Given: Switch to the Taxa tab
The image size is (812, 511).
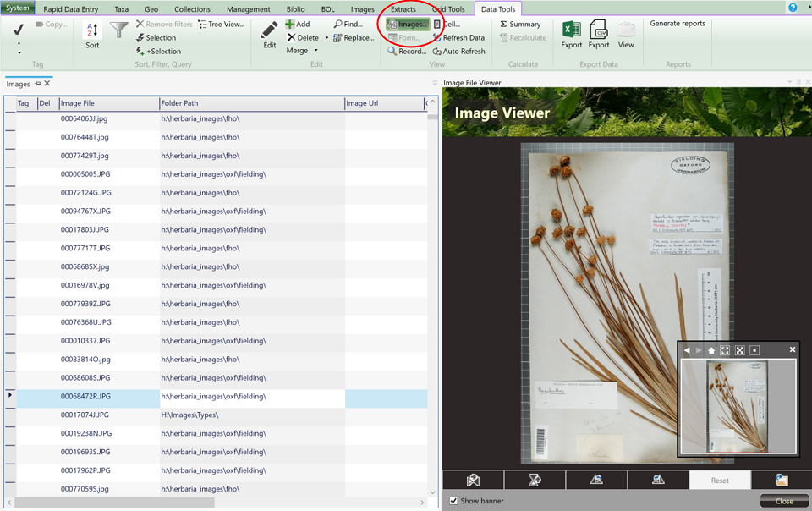Looking at the screenshot, I should tap(121, 8).
